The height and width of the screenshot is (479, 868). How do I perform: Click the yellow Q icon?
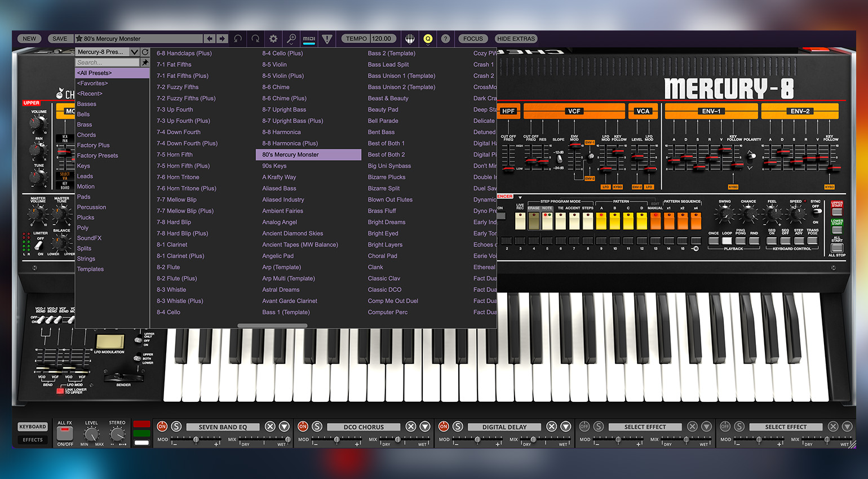pyautogui.click(x=428, y=39)
